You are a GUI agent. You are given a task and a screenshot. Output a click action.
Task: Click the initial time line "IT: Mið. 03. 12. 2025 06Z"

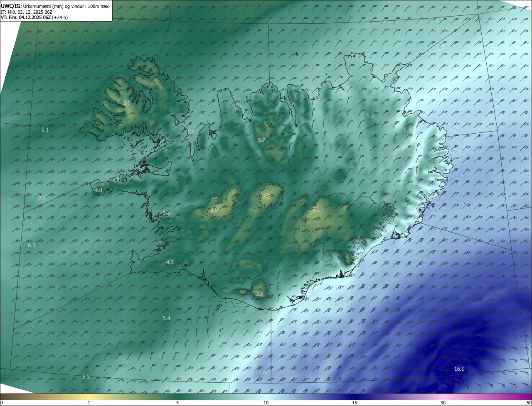(x=27, y=12)
